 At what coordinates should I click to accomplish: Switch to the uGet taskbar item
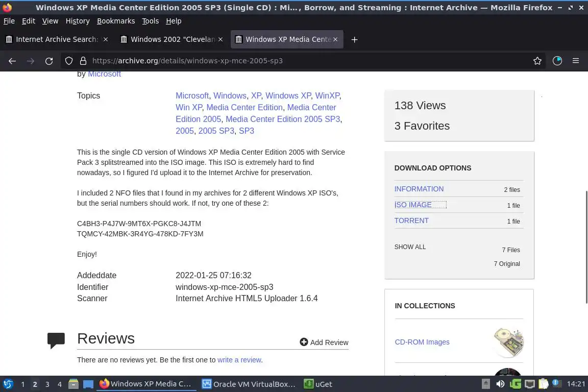[x=318, y=384]
